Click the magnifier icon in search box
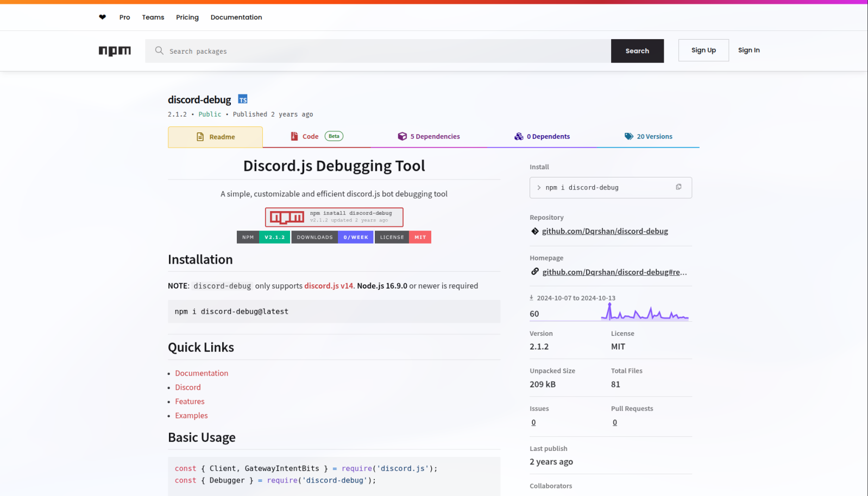The image size is (868, 496). pyautogui.click(x=159, y=50)
